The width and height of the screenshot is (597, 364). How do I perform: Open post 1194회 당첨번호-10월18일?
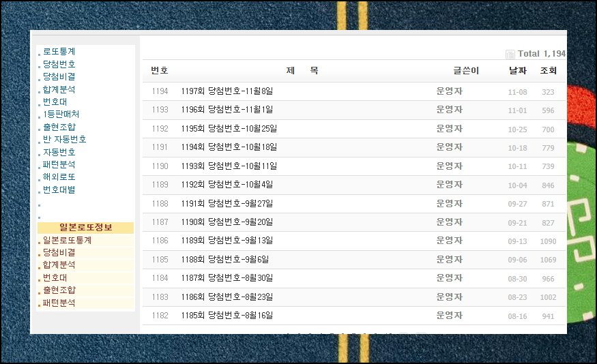click(229, 147)
